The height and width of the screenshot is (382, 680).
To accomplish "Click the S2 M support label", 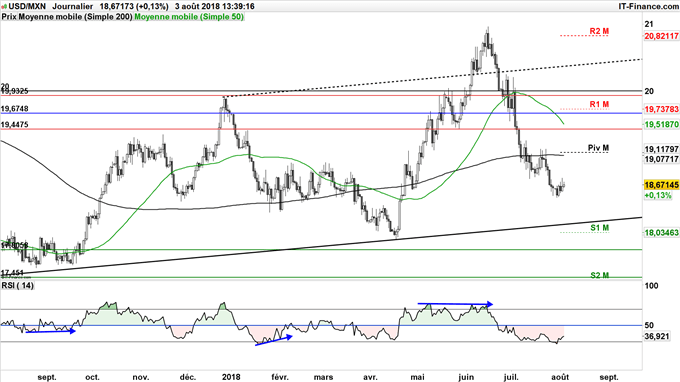I will (599, 275).
